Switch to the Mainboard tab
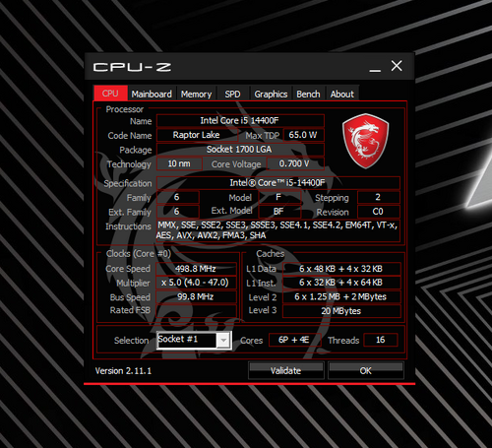Viewport: 492px width, 448px height. pyautogui.click(x=152, y=95)
